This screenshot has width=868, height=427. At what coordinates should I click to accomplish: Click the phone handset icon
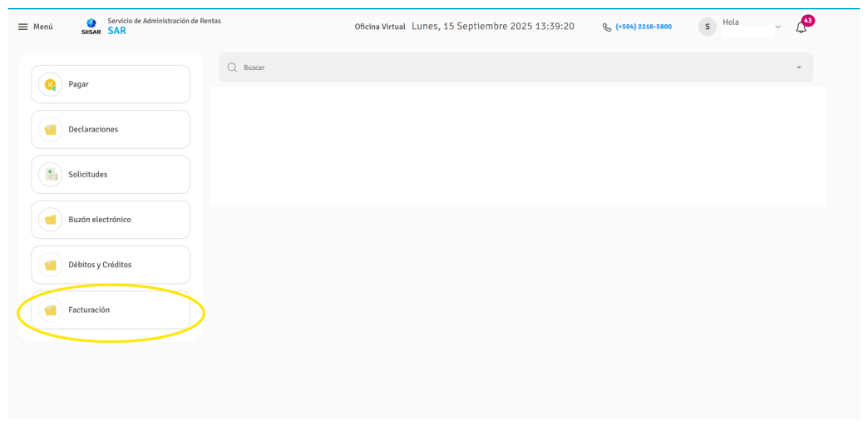pyautogui.click(x=607, y=27)
